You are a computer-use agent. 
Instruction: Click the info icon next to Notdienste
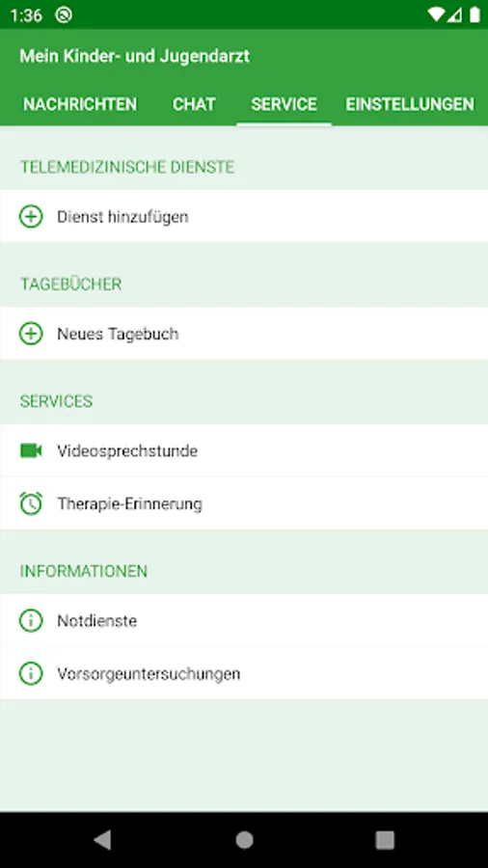[x=31, y=620]
